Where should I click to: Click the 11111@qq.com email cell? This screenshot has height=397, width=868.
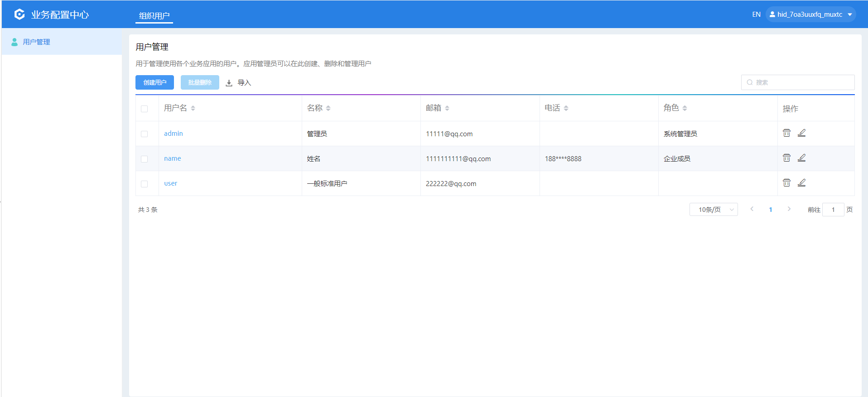[449, 134]
